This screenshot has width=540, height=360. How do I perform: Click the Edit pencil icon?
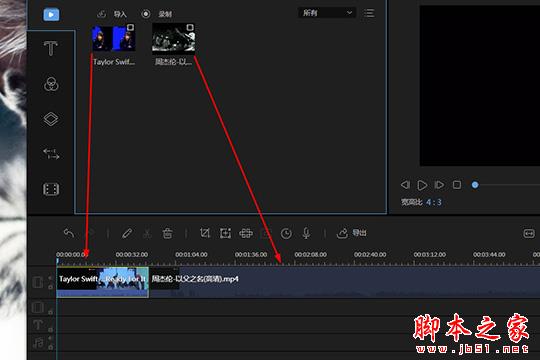point(127,233)
